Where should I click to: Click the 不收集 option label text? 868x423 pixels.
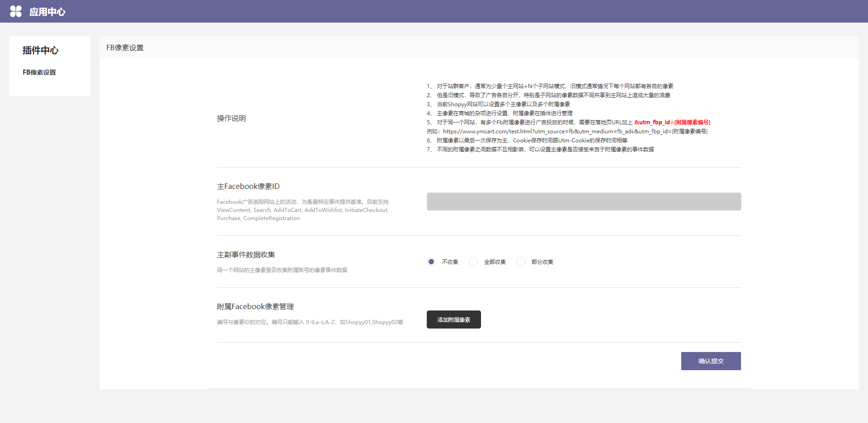click(450, 262)
